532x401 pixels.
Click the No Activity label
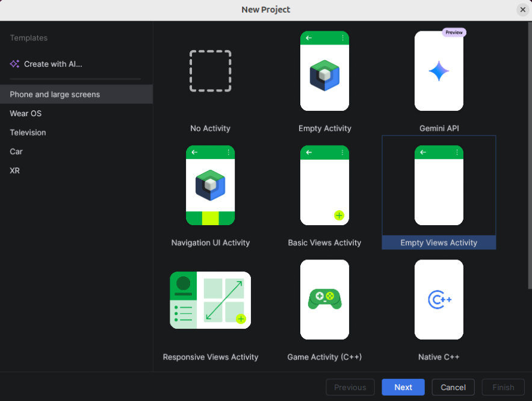pyautogui.click(x=211, y=128)
